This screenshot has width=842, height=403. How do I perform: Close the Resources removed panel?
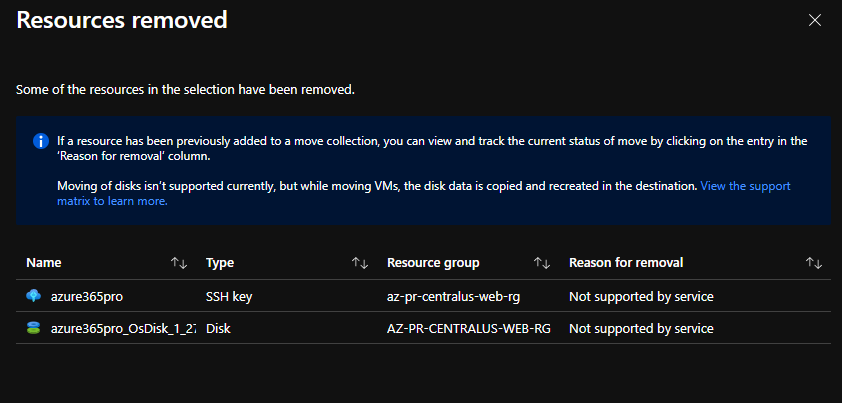click(815, 20)
